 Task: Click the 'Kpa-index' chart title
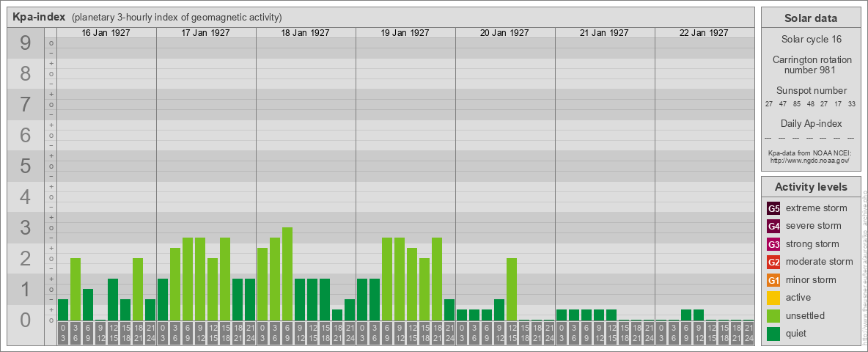click(x=39, y=17)
